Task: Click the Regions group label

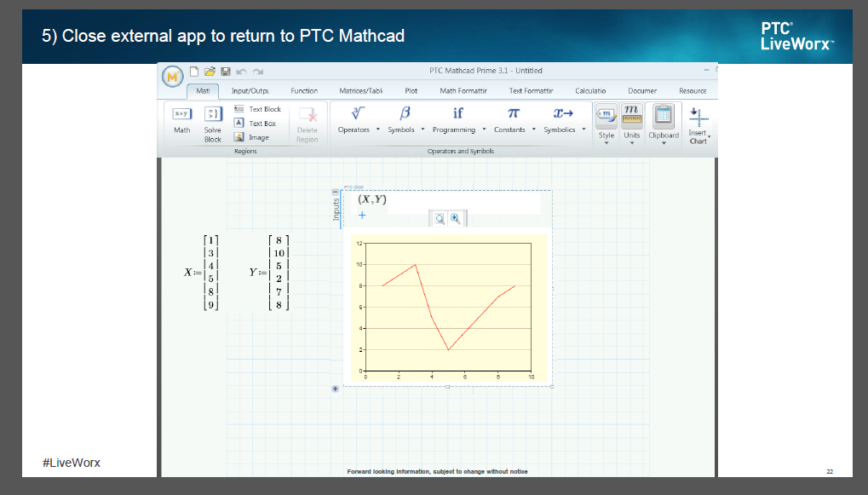Action: pyautogui.click(x=245, y=151)
